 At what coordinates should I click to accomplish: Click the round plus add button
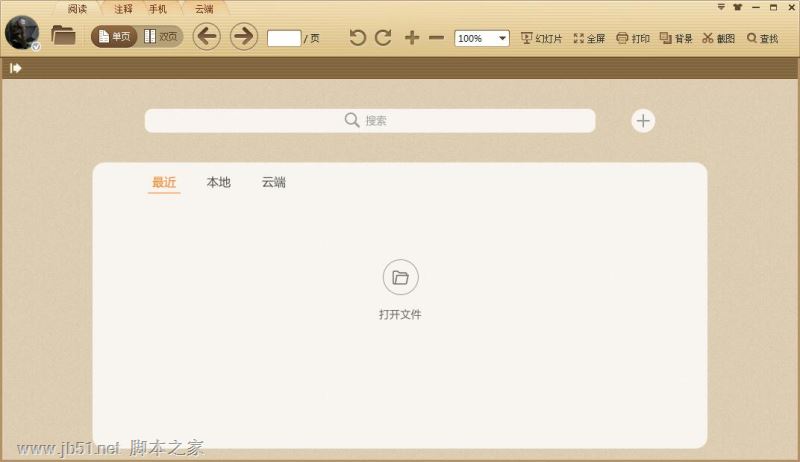643,121
